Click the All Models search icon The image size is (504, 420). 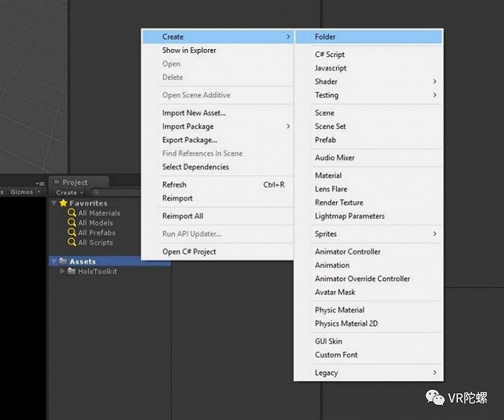[72, 223]
